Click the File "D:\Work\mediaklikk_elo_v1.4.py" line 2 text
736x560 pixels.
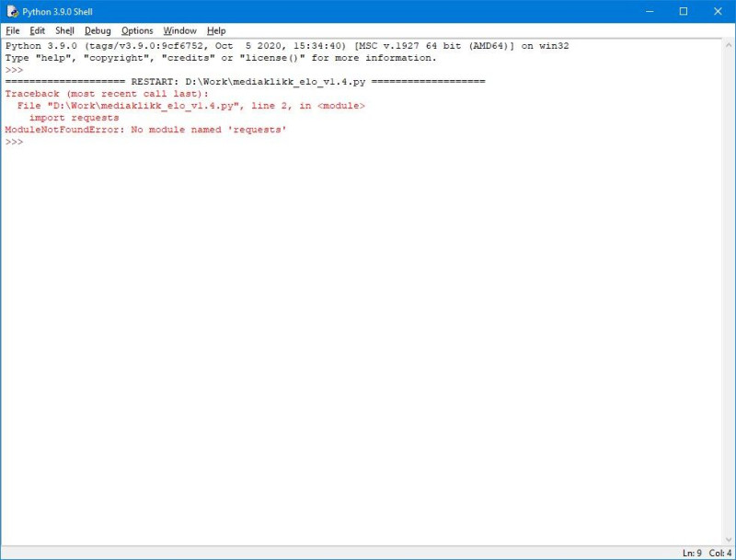191,106
